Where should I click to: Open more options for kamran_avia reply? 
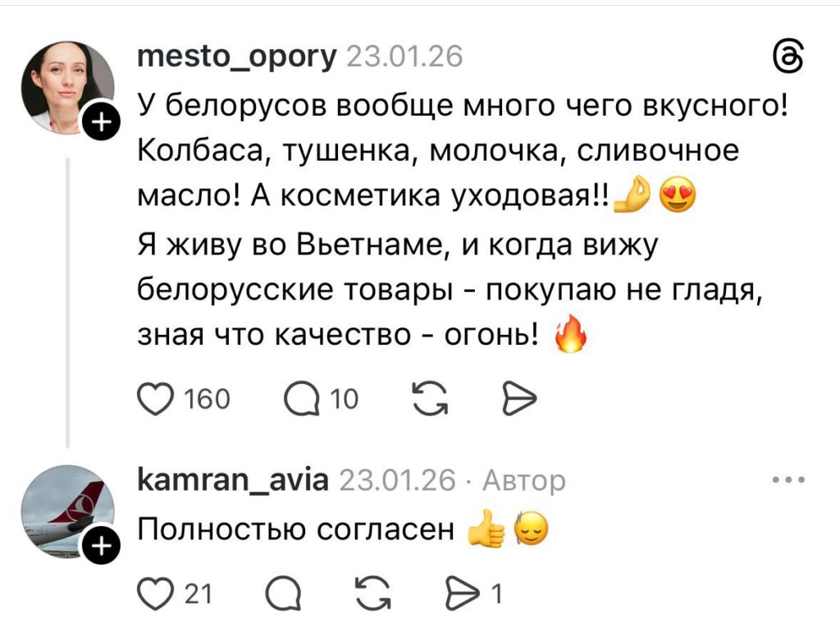(790, 479)
